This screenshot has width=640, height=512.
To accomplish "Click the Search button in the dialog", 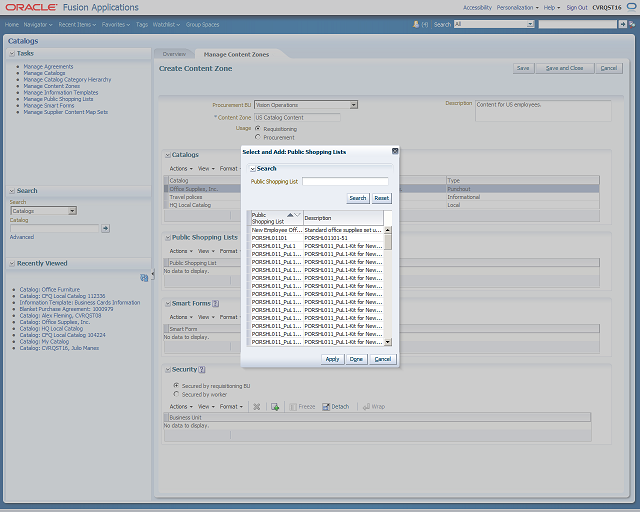I will click(x=358, y=198).
